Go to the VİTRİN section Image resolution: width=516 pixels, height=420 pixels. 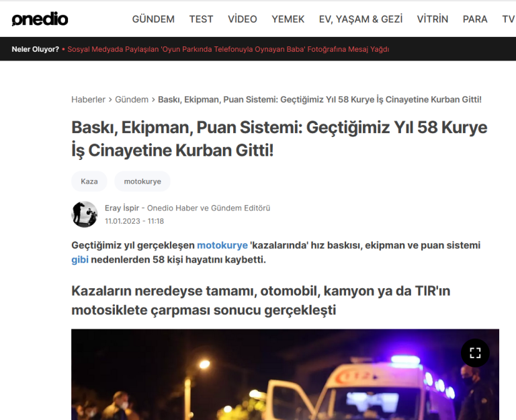tap(433, 19)
